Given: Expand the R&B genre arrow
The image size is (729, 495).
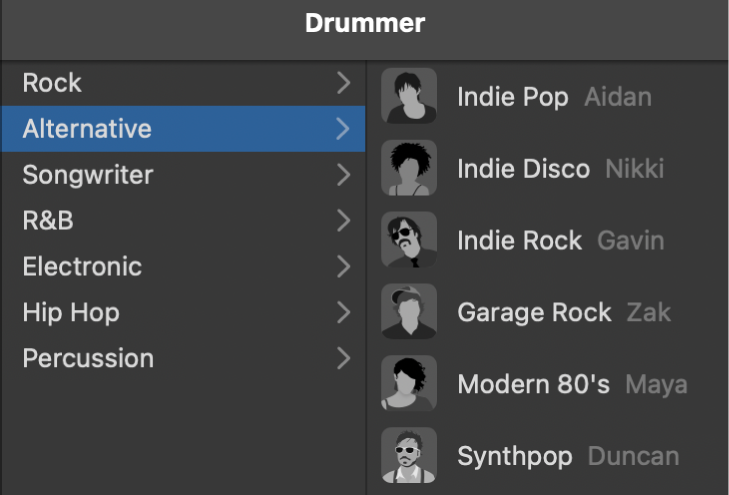Looking at the screenshot, I should (343, 221).
